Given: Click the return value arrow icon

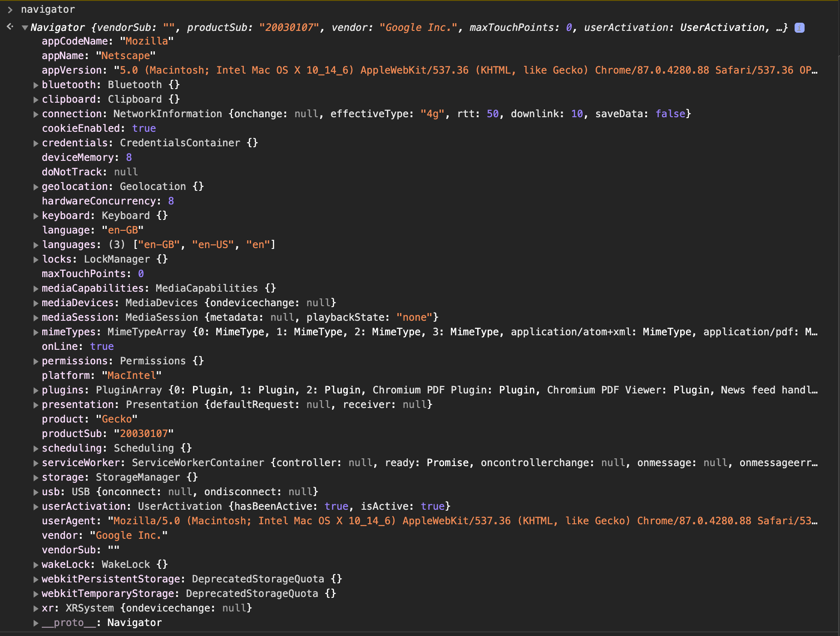Looking at the screenshot, I should coord(10,26).
